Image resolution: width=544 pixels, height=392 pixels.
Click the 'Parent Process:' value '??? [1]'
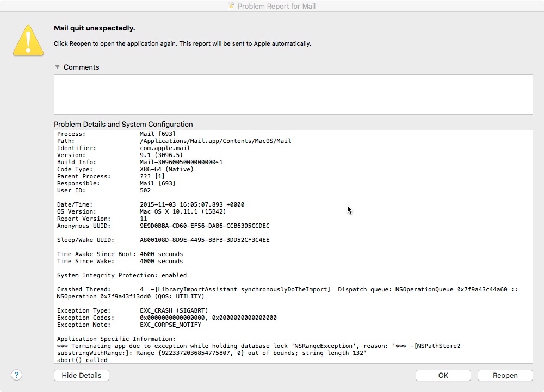tap(152, 176)
